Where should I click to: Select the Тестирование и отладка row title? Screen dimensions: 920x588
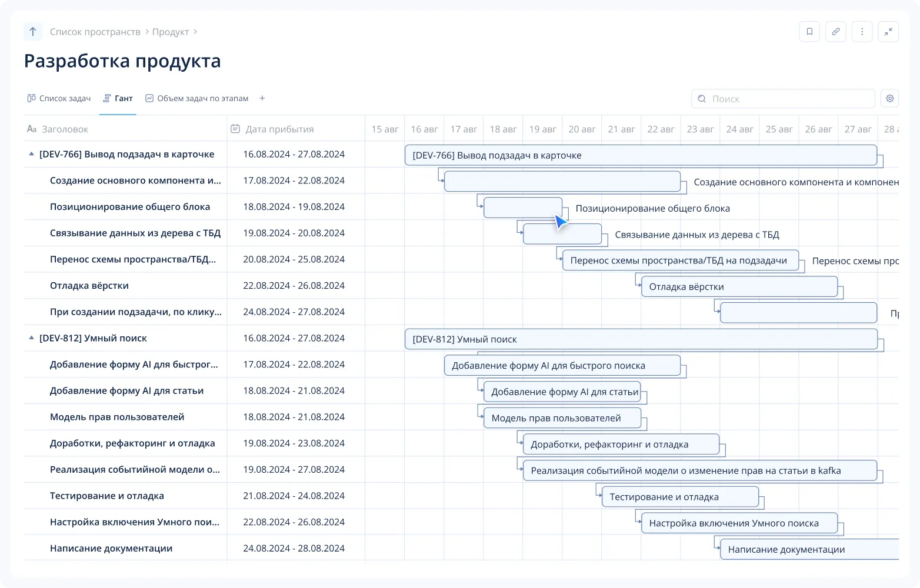pyautogui.click(x=107, y=496)
